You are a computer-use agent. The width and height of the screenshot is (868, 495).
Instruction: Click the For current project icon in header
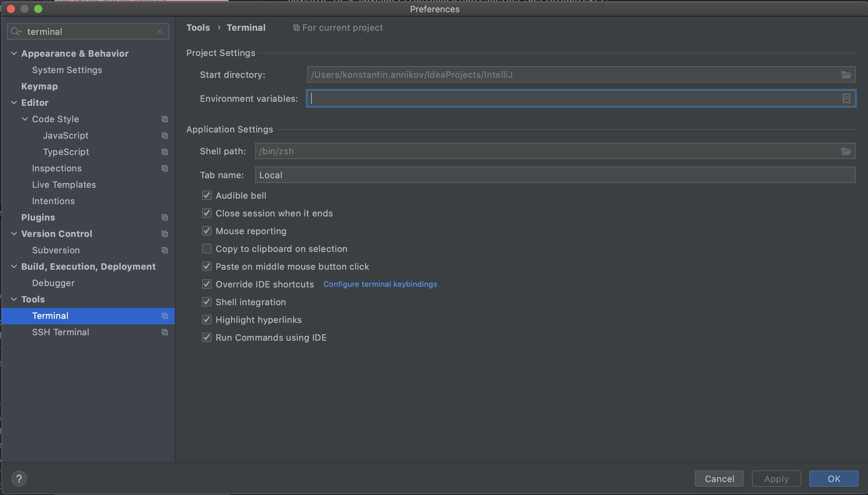tap(296, 28)
